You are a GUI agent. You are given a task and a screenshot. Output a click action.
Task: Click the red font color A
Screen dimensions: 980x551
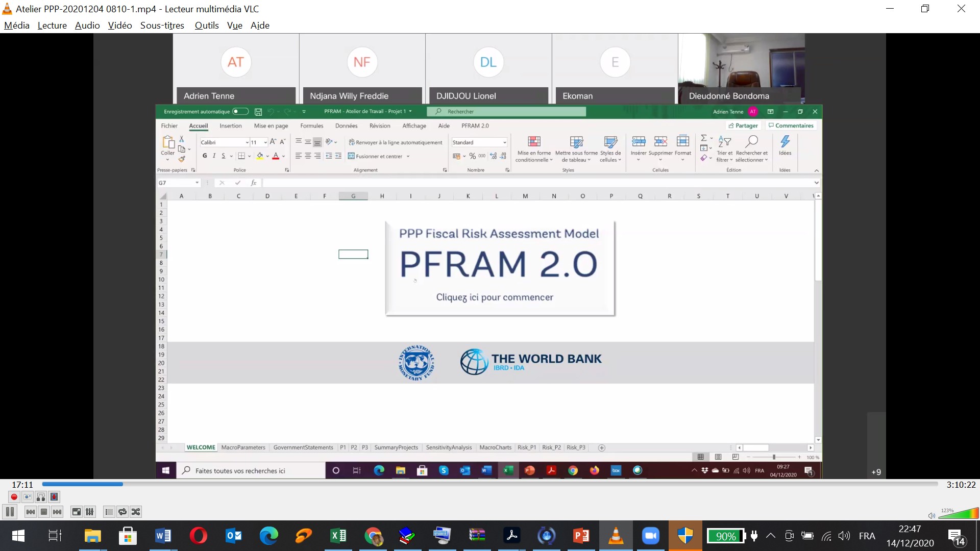[x=276, y=156]
